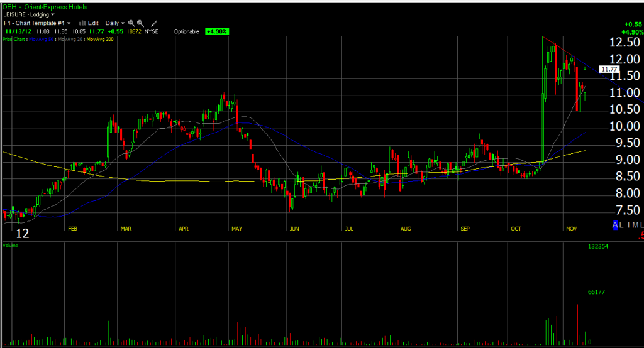Click the zoom out magnifier icon

tap(140, 23)
